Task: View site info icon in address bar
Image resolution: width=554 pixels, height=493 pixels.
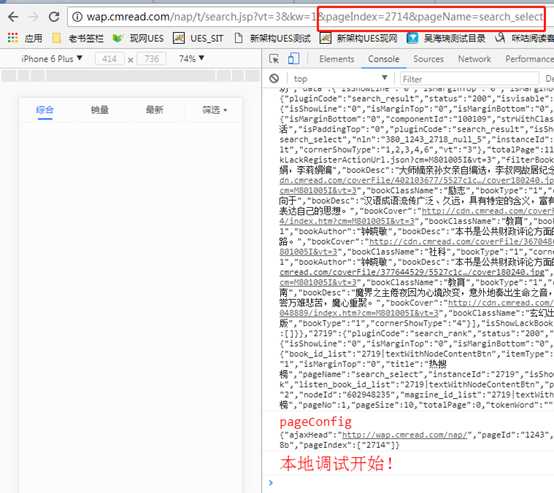Action: [x=77, y=17]
